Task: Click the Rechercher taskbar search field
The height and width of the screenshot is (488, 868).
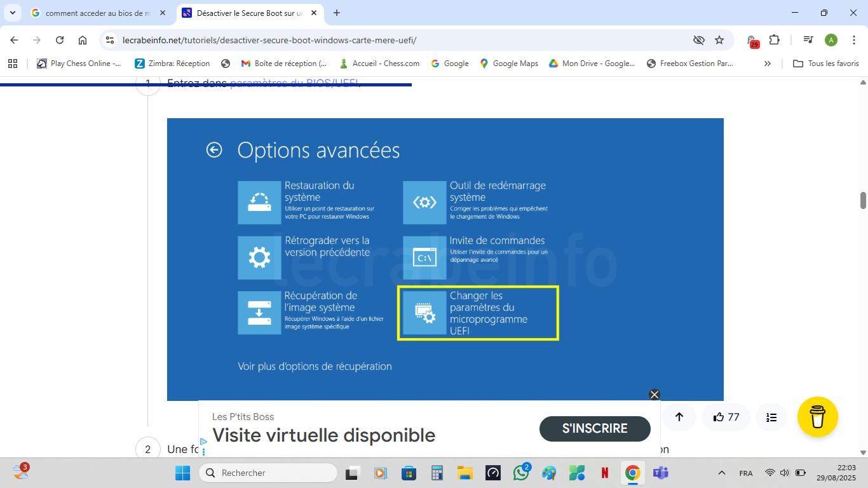Action: click(268, 473)
